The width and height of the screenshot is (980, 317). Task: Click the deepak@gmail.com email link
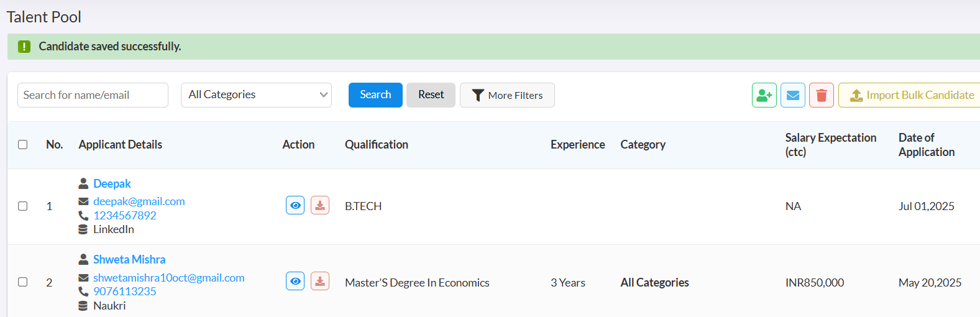(x=139, y=201)
